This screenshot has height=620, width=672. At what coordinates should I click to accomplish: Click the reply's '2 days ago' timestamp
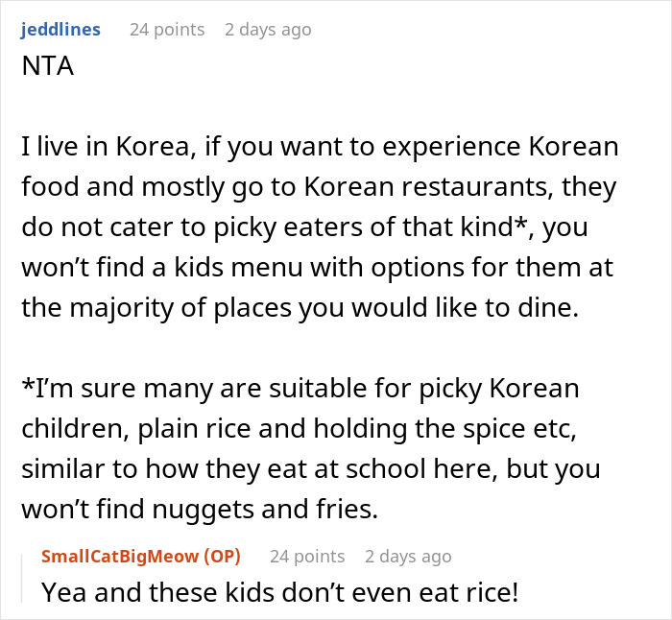point(408,556)
